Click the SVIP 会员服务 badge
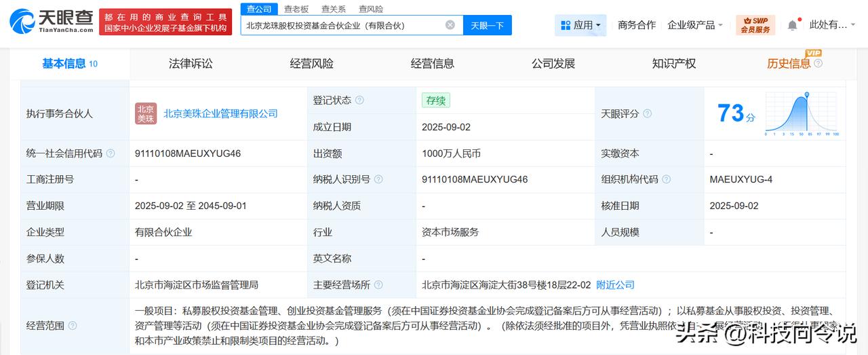 [x=755, y=25]
